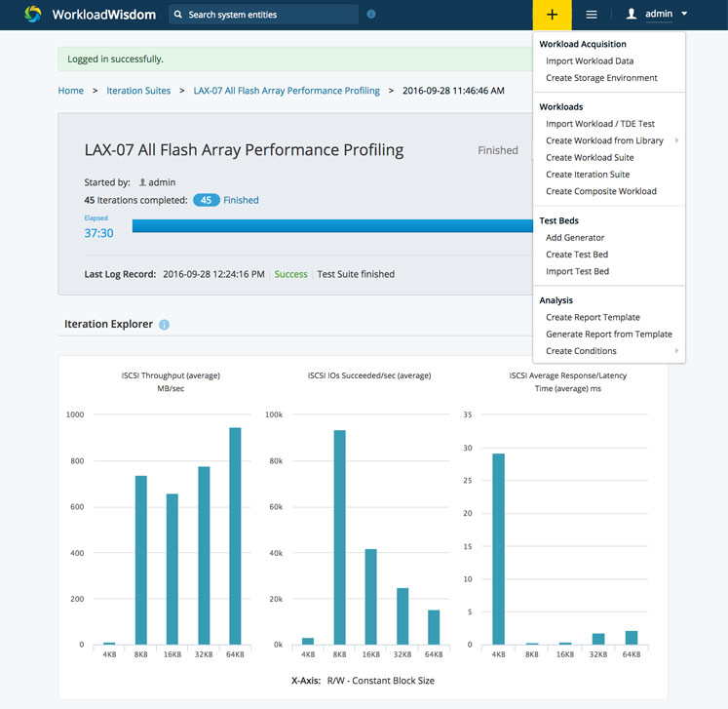Click the 64KB bar in Throughput chart

pyautogui.click(x=235, y=536)
